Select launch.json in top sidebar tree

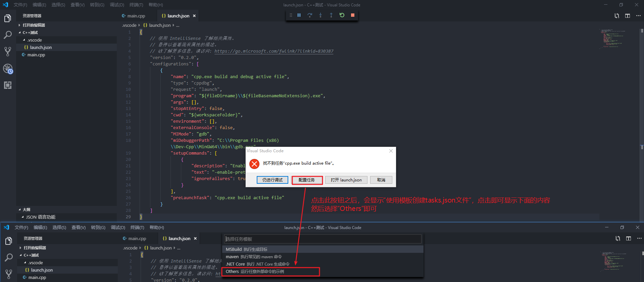66,47
